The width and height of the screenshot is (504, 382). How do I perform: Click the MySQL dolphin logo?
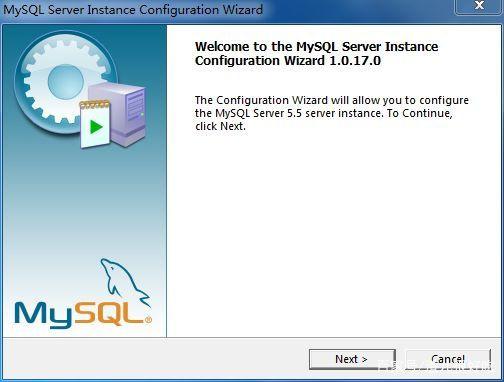coord(83,293)
